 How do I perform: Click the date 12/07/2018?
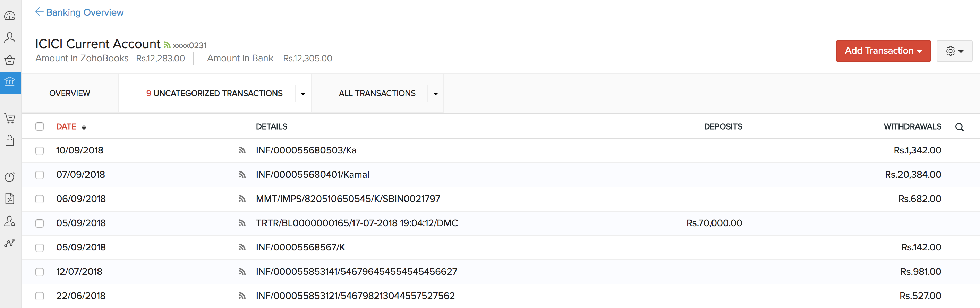(x=79, y=272)
